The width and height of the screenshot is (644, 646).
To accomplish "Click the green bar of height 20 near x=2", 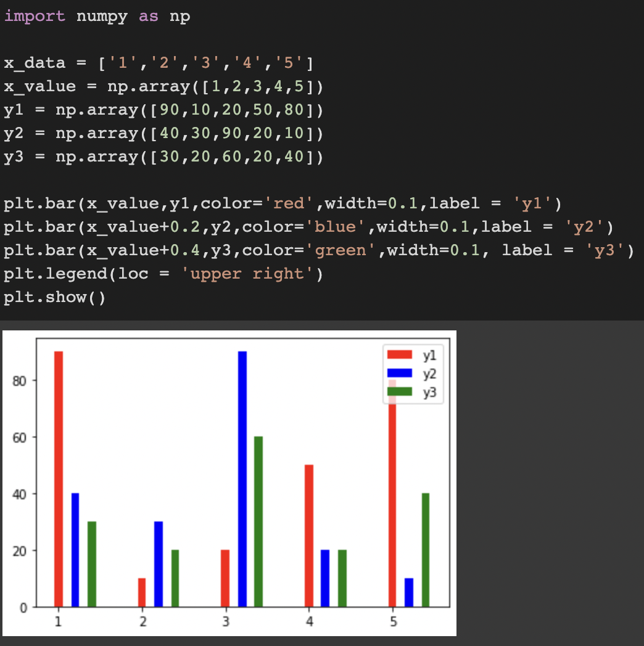I will 175,578.
